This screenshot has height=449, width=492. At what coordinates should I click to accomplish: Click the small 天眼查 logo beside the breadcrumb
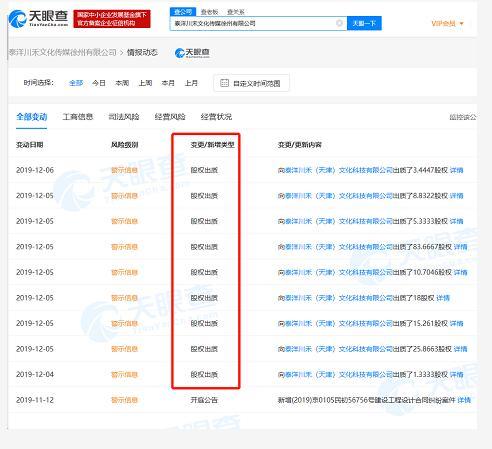click(x=192, y=53)
